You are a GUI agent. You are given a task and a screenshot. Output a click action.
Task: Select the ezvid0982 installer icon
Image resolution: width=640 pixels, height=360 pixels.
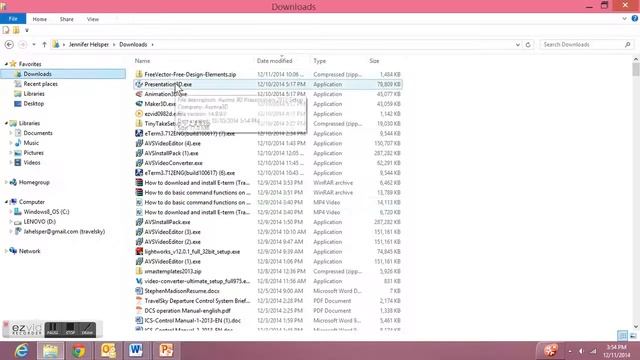139,113
